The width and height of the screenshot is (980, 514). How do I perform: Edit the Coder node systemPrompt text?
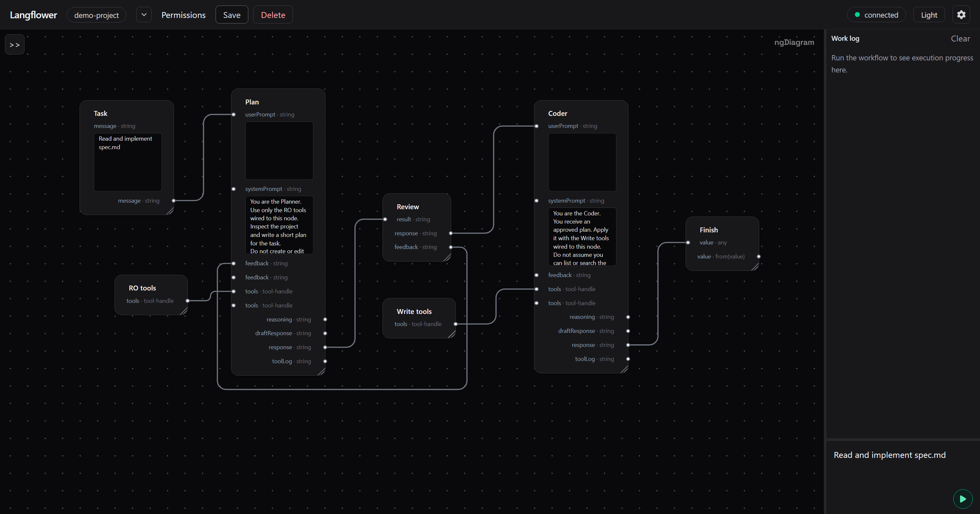582,237
